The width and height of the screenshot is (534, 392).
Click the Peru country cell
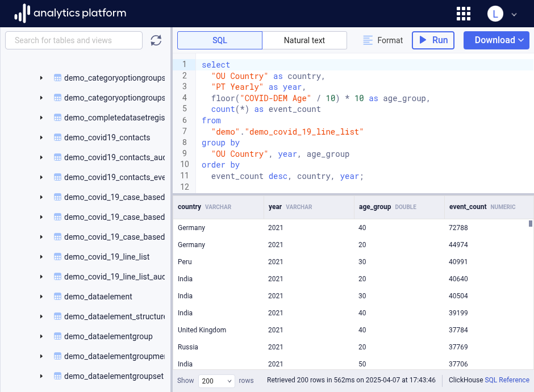pyautogui.click(x=185, y=262)
